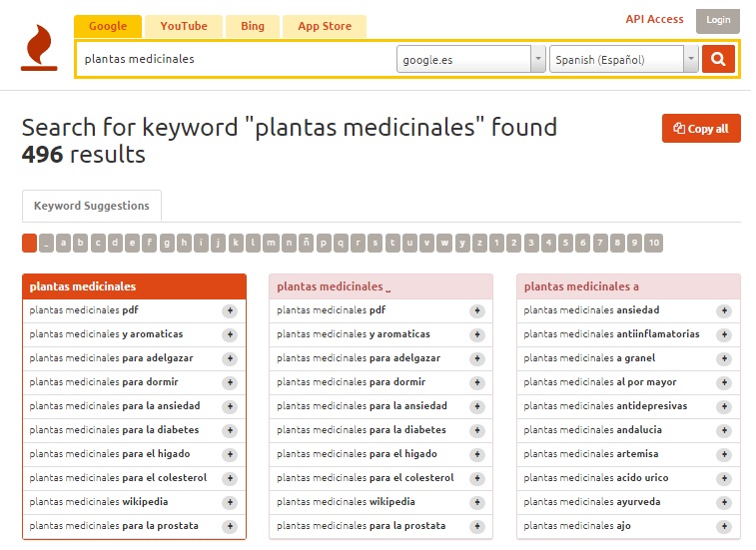Add 'plantas medicinales y aromaticas' in first column

pos(231,335)
